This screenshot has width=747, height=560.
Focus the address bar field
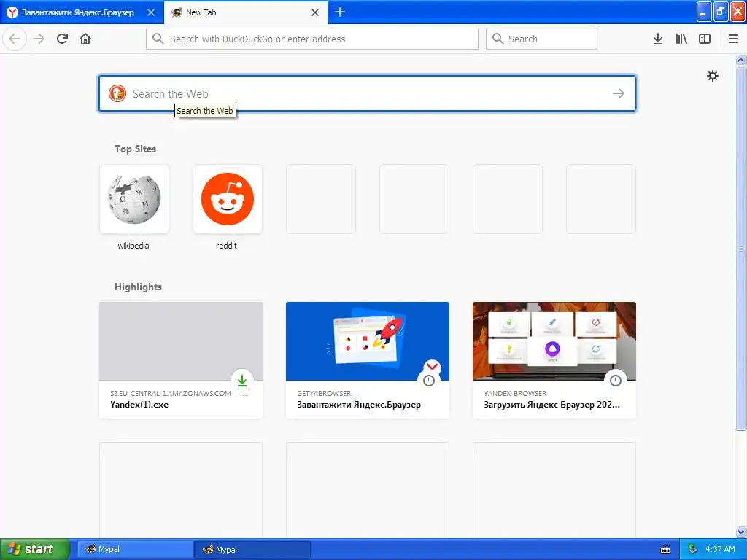312,39
